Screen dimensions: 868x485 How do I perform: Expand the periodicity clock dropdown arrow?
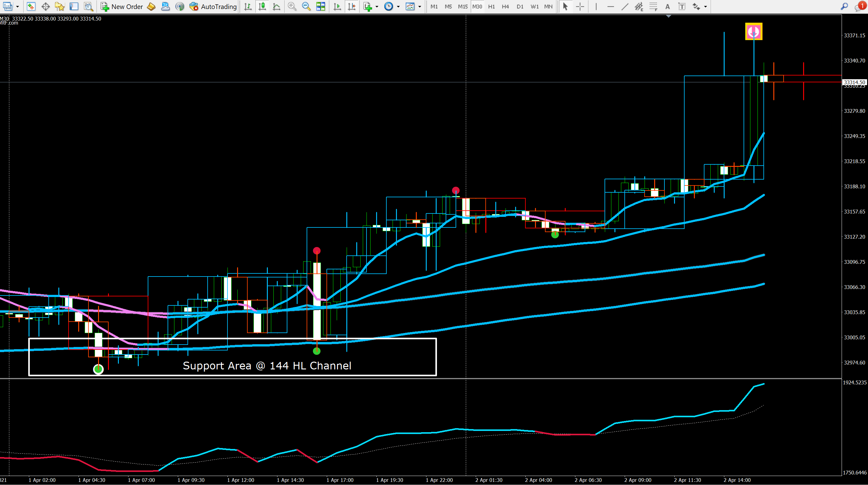click(x=398, y=7)
